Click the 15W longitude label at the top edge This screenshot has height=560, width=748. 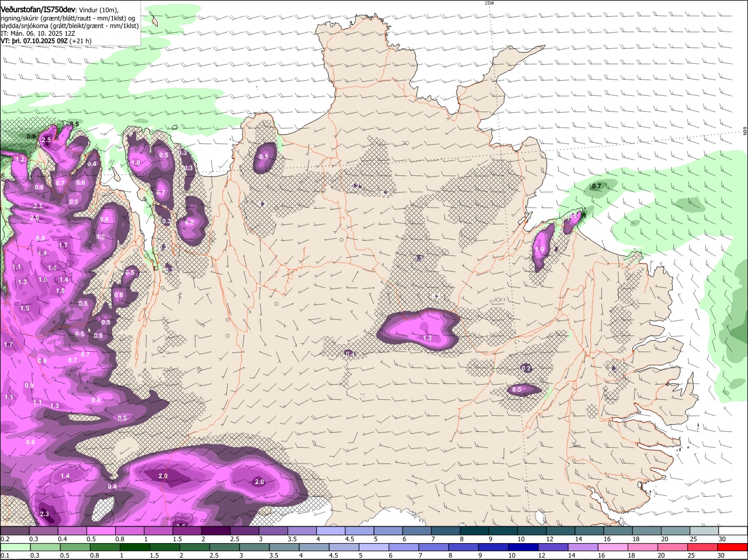[x=489, y=3]
